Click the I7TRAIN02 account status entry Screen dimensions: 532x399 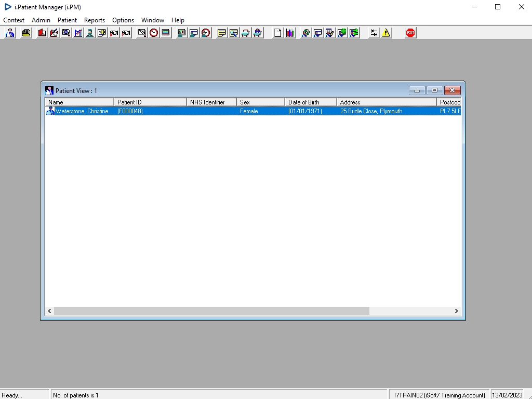[x=440, y=395]
